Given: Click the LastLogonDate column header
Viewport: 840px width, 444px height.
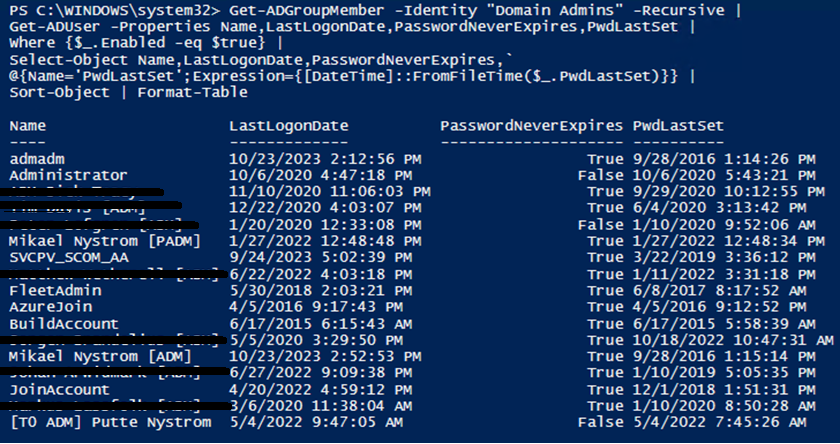Looking at the screenshot, I should click(x=286, y=125).
